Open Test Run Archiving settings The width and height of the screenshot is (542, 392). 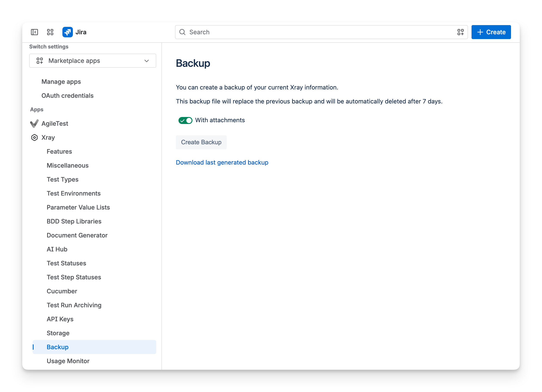pos(74,305)
